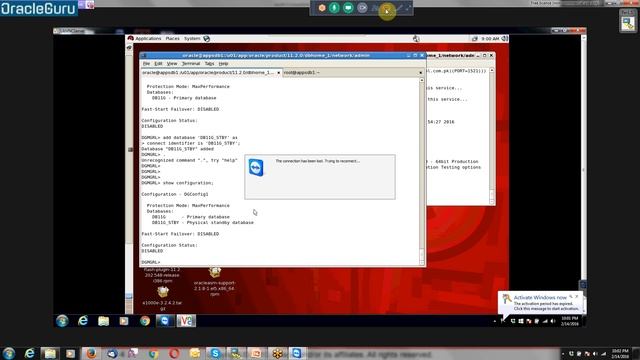Open TeamViewer on the outer taskbar
Viewport: 640px width, 360px height.
(x=297, y=353)
